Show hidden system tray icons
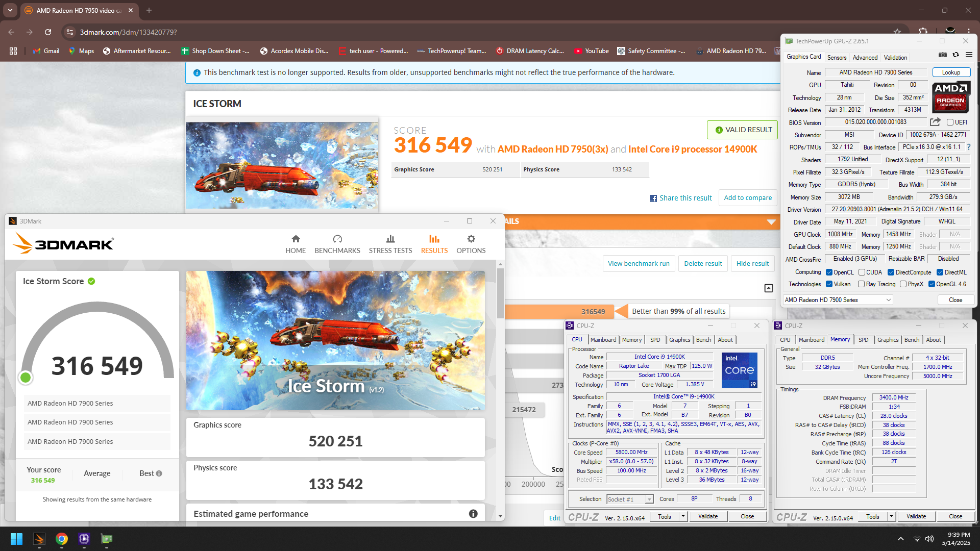980x551 pixels. pos(900,539)
